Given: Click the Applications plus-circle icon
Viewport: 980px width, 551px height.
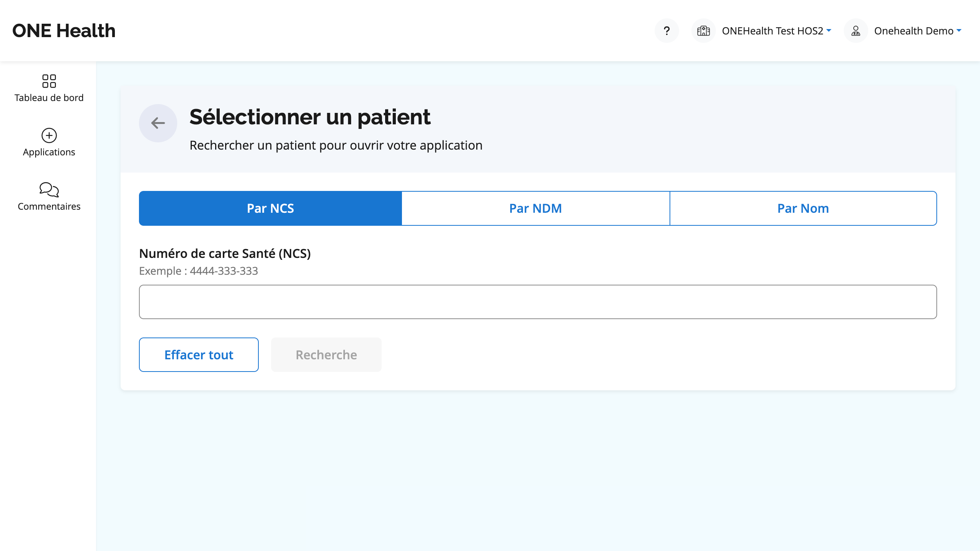Looking at the screenshot, I should pos(49,135).
